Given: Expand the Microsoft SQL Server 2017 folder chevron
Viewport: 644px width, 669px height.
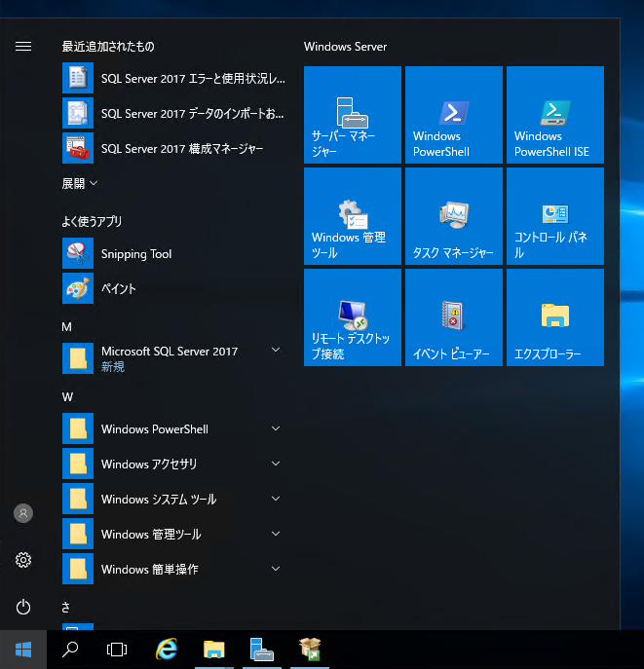Looking at the screenshot, I should coord(276,350).
